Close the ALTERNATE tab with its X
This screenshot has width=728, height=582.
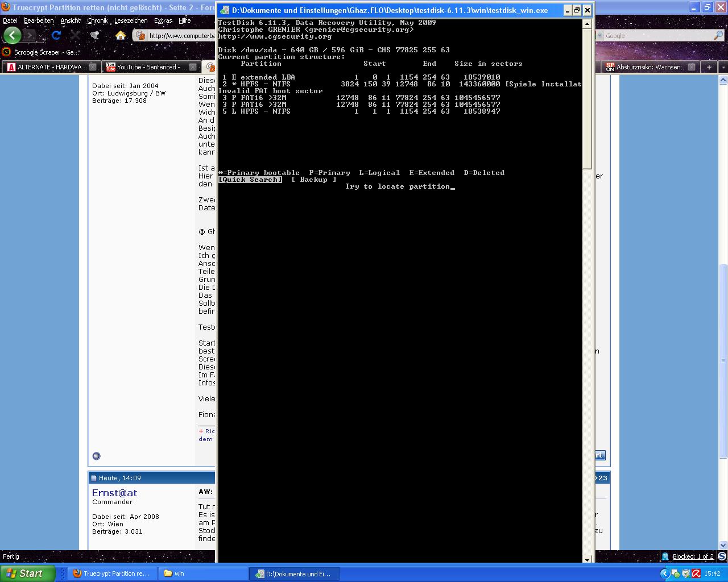pos(93,67)
